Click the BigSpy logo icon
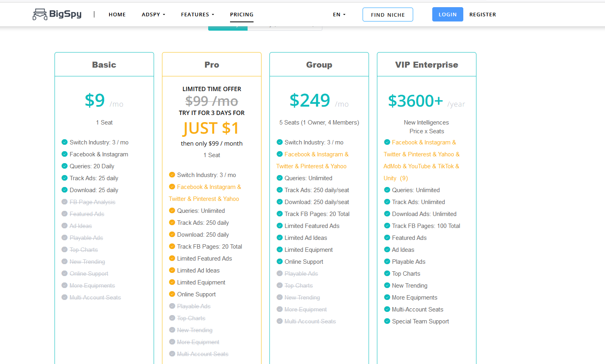This screenshot has width=605, height=364. pyautogui.click(x=40, y=14)
